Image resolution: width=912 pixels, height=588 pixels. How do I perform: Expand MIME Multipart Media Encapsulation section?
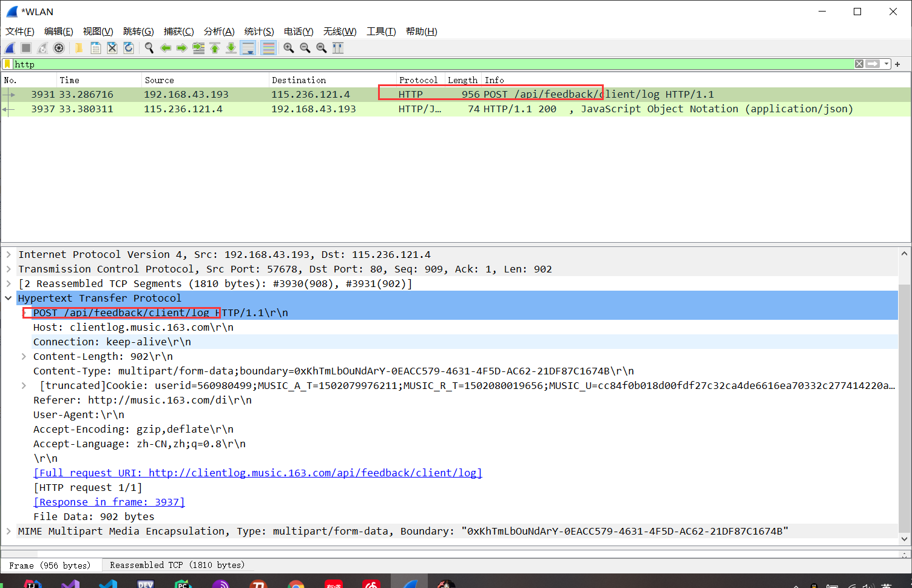(8, 532)
